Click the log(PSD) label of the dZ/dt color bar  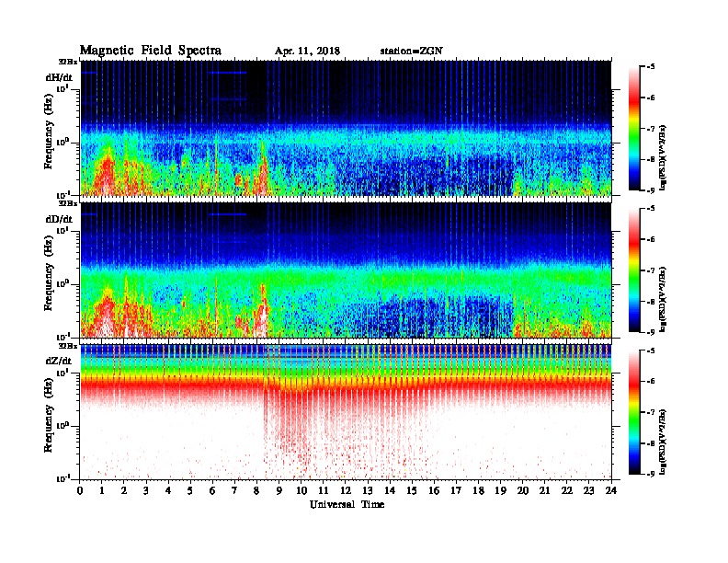[663, 442]
